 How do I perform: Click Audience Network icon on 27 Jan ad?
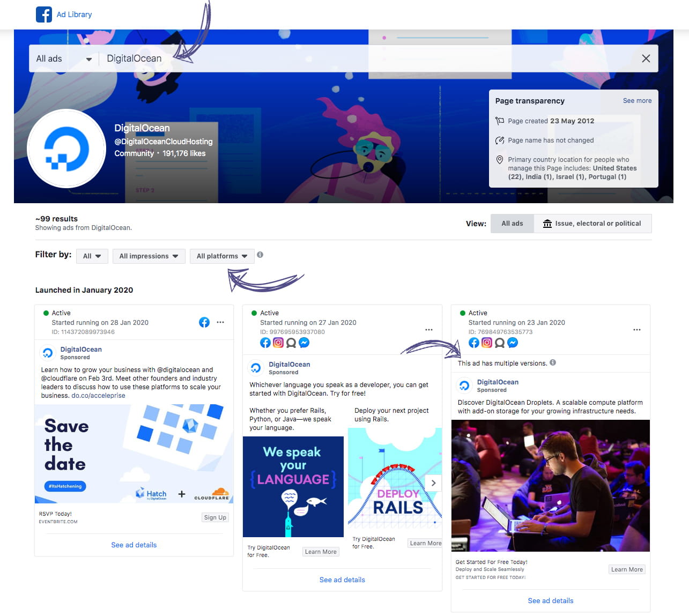point(291,343)
